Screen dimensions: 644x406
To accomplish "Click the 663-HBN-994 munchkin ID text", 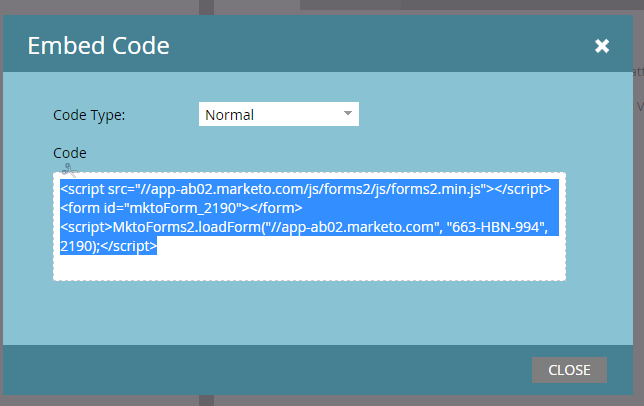I will [500, 227].
